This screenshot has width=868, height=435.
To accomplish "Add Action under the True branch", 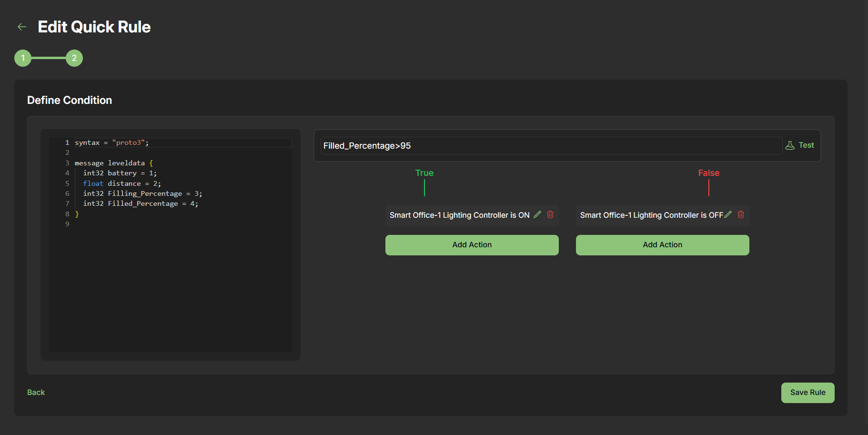I will tap(472, 244).
